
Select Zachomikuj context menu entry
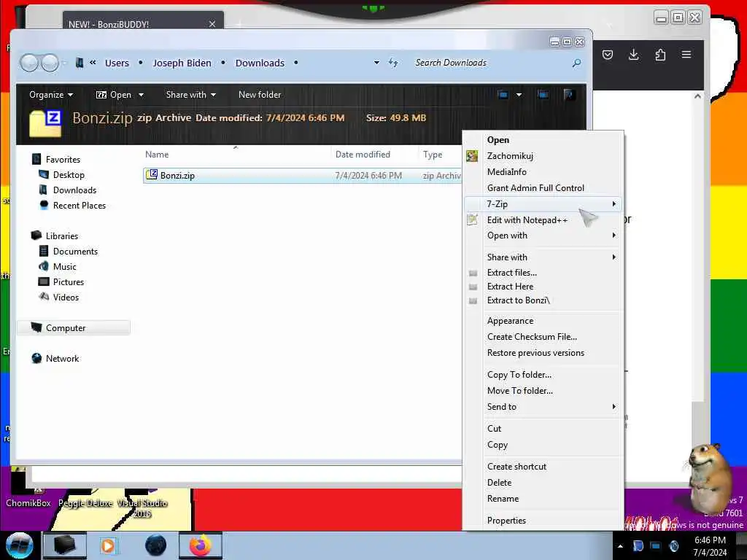[x=543, y=156]
